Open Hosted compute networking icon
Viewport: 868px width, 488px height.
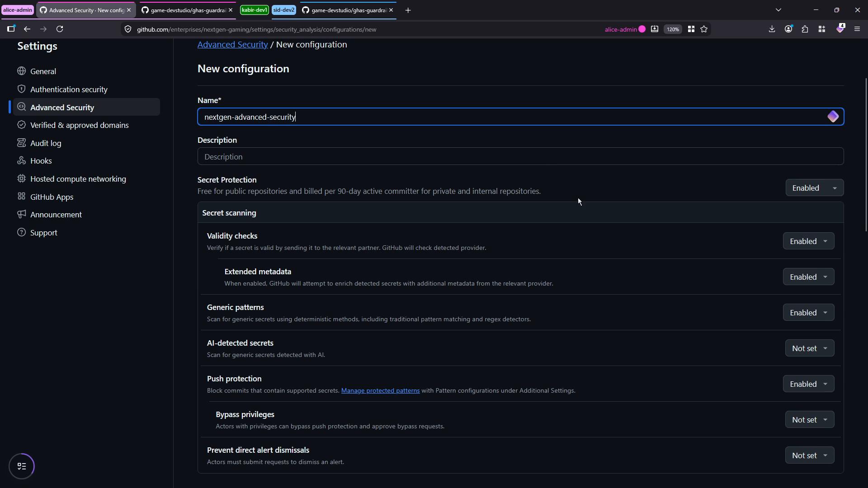[21, 178]
